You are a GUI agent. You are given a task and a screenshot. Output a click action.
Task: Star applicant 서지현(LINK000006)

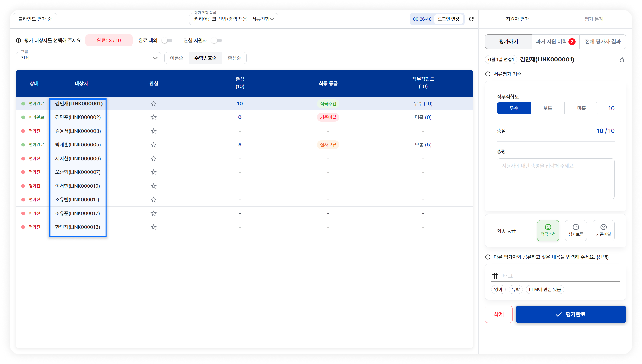(154, 159)
